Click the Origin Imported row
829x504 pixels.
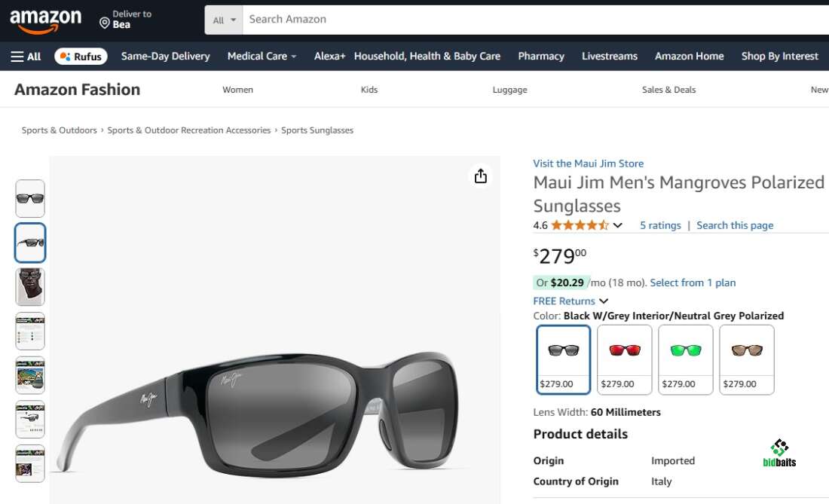pos(613,460)
